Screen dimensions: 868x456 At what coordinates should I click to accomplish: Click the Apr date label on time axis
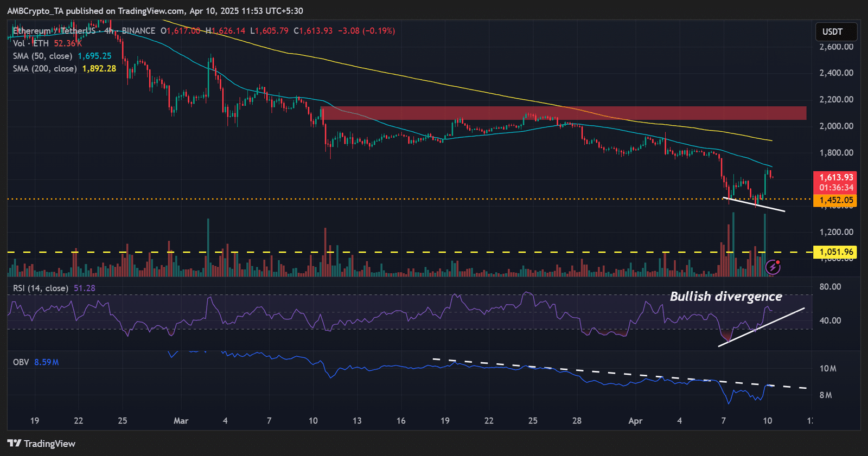(635, 421)
